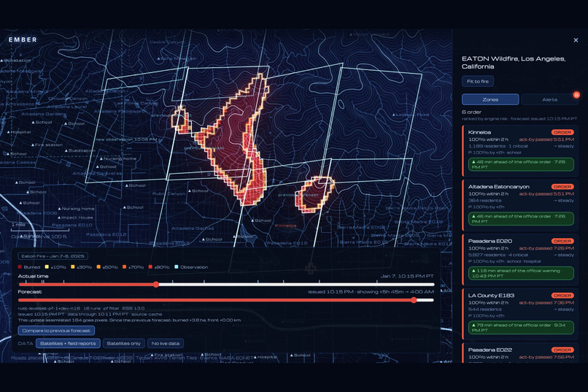Click the Lookout Point marker
Viewport: 588px width, 392px height.
[411, 115]
